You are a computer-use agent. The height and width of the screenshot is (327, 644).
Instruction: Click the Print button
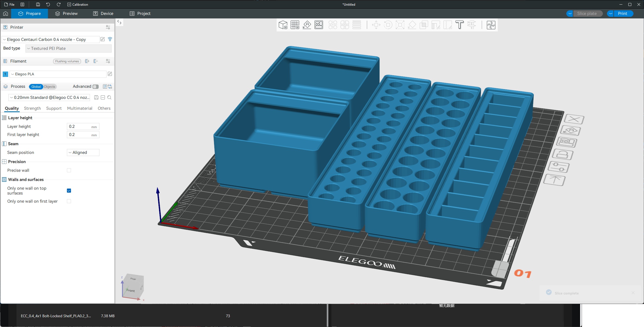623,14
